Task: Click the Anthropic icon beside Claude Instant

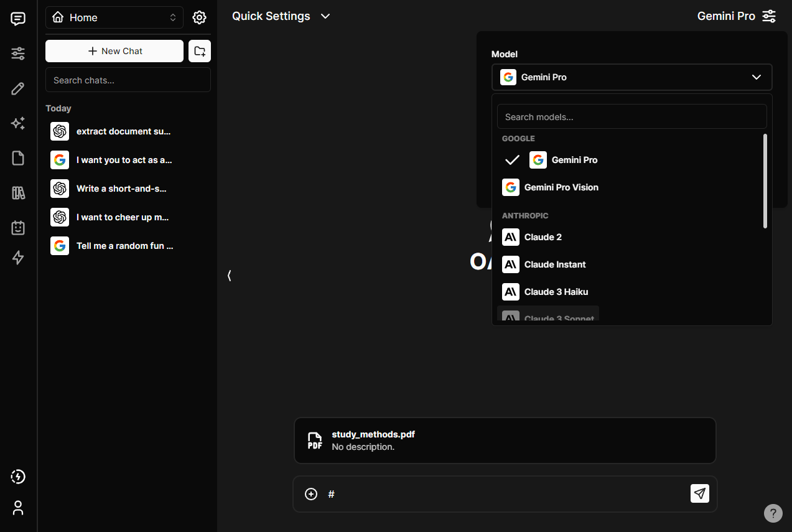Action: click(511, 264)
